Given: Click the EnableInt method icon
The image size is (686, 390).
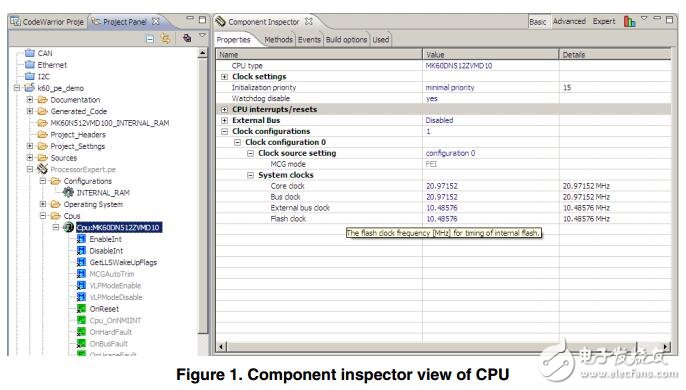Looking at the screenshot, I should tap(81, 239).
